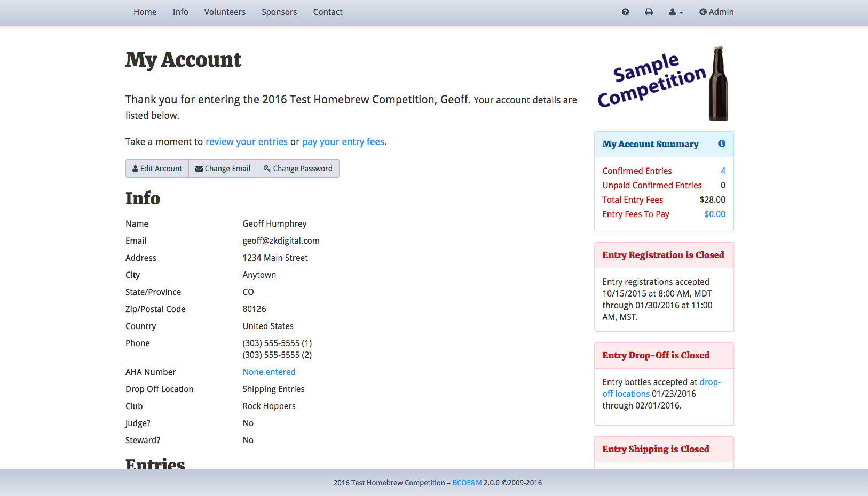Click the Sample Competition logo image

pos(664,83)
